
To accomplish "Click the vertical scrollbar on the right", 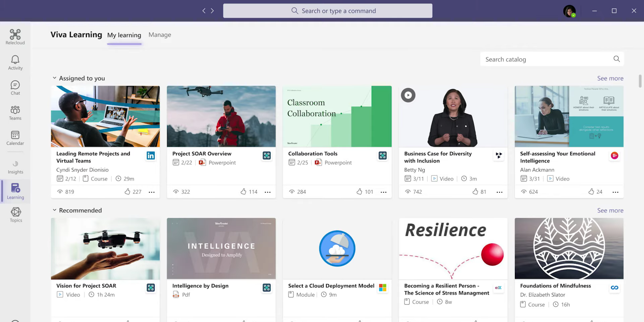I will tap(640, 81).
